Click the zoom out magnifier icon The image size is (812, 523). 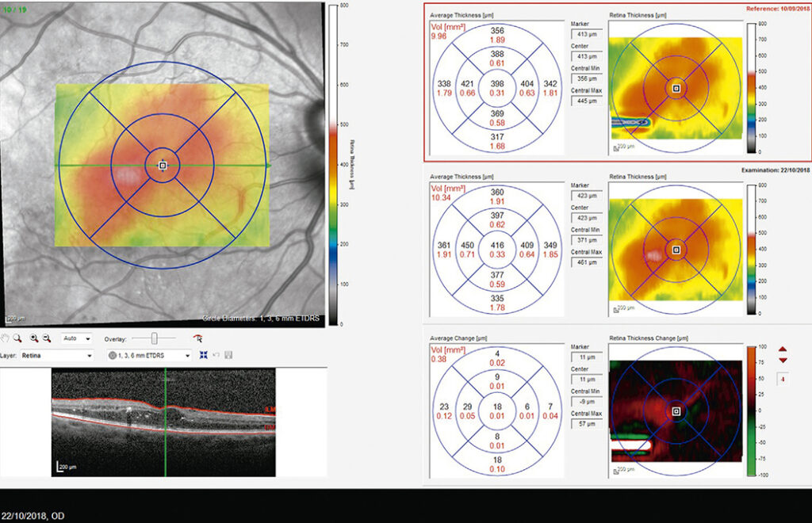click(47, 338)
